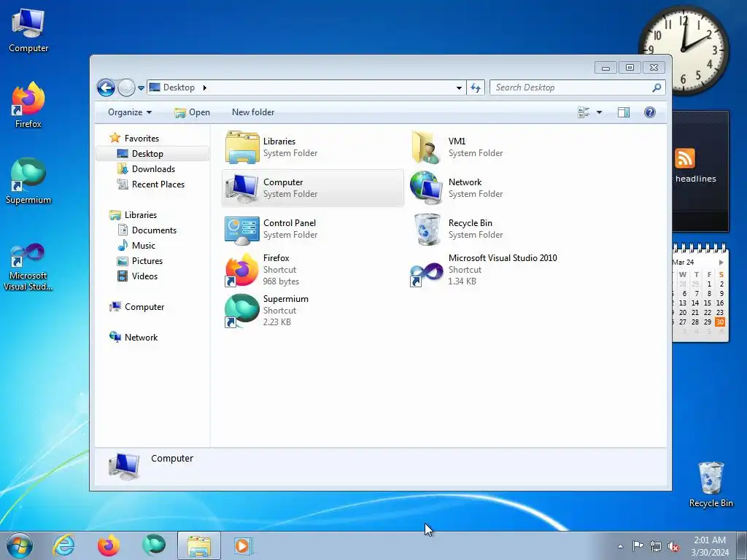Viewport: 747px width, 560px height.
Task: Select Documents library in navigation pane
Action: point(154,230)
